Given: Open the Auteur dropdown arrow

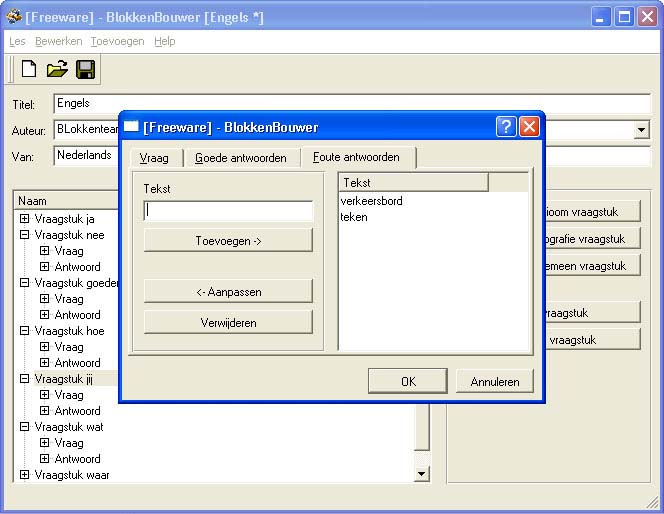Looking at the screenshot, I should (641, 130).
